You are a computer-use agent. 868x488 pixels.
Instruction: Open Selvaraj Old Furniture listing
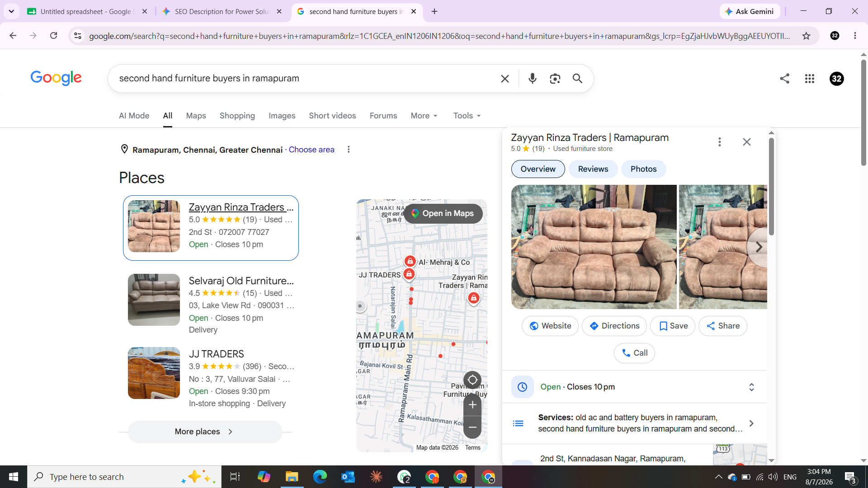point(241,281)
